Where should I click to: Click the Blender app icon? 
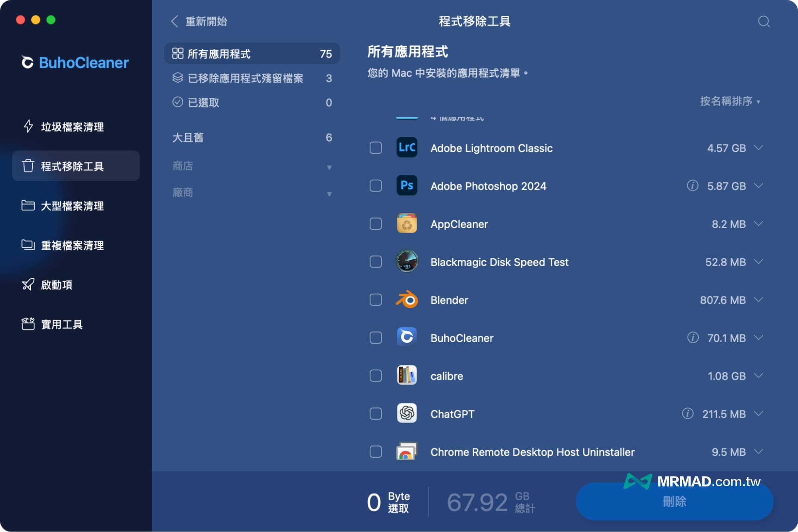pyautogui.click(x=406, y=300)
